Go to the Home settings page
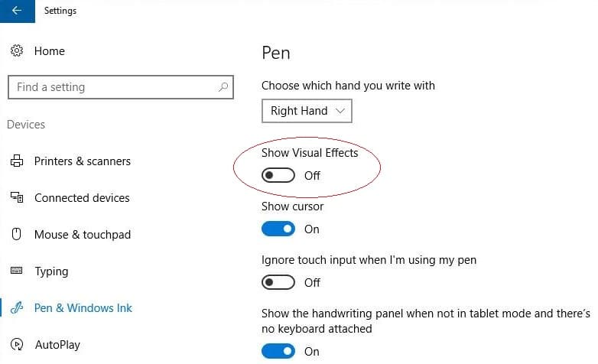This screenshot has height=364, width=598. (50, 51)
